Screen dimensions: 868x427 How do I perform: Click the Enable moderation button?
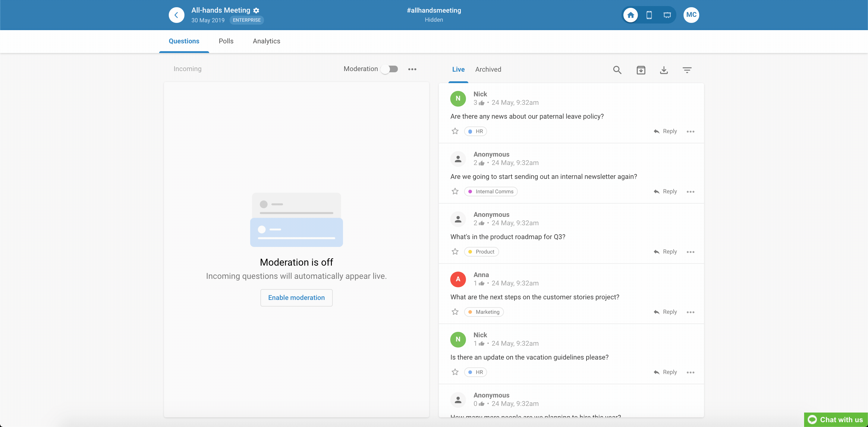point(296,297)
